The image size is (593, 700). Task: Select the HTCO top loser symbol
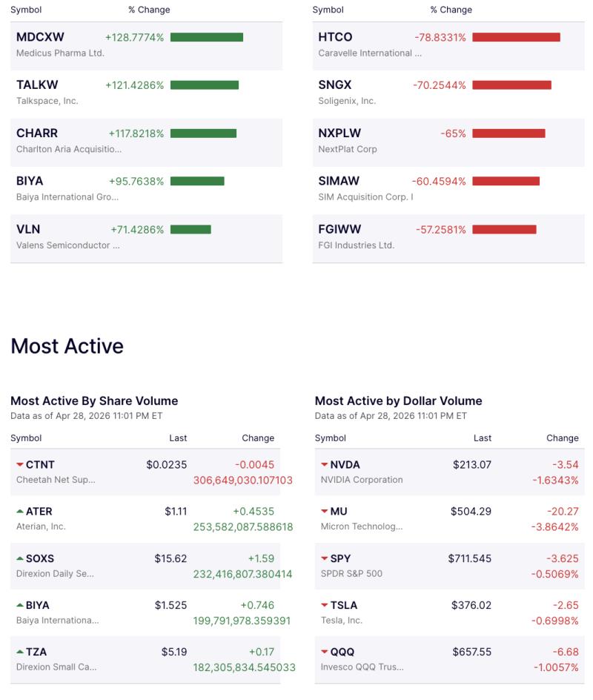click(x=335, y=37)
